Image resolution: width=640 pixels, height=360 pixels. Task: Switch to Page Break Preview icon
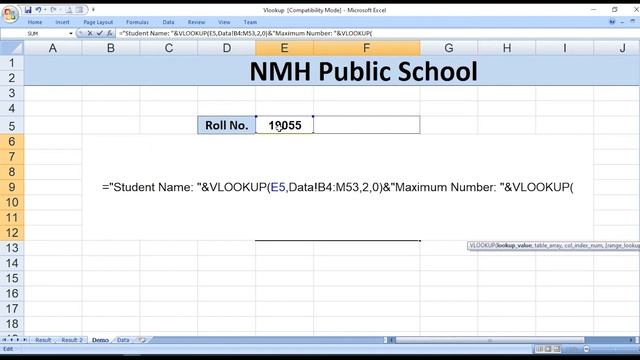point(556,349)
